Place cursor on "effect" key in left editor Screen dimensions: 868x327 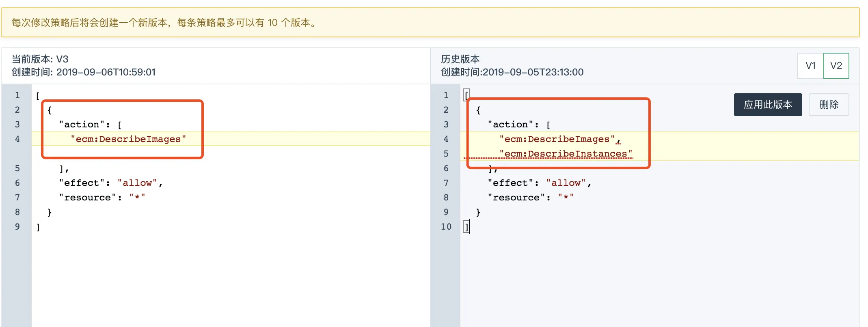coord(82,183)
